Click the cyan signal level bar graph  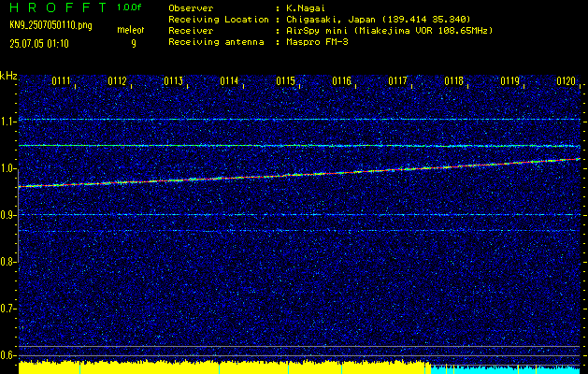(x=506, y=369)
